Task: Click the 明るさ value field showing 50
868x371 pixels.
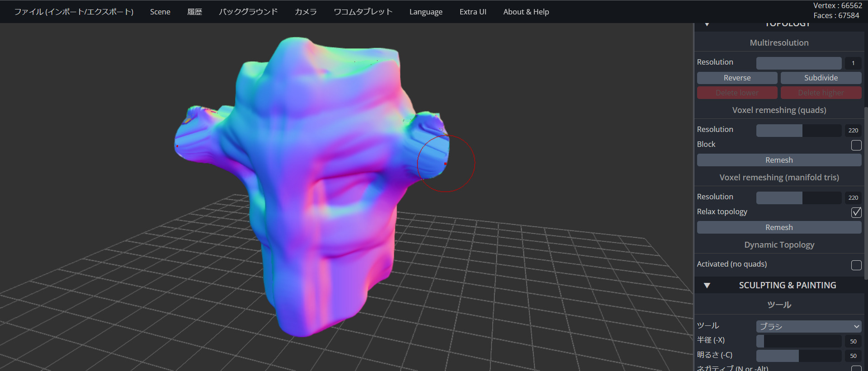Action: pyautogui.click(x=853, y=356)
